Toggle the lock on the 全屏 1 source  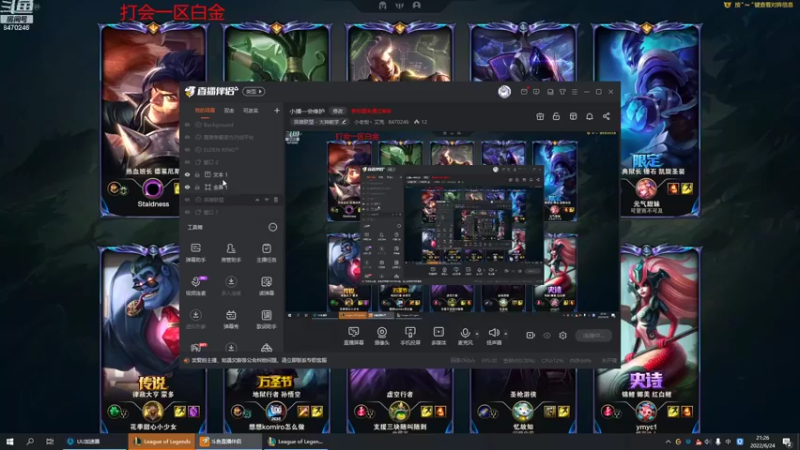(197, 187)
